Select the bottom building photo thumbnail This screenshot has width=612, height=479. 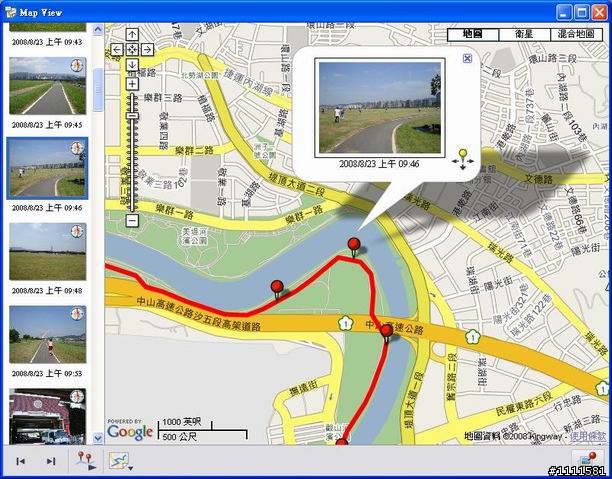click(x=48, y=416)
